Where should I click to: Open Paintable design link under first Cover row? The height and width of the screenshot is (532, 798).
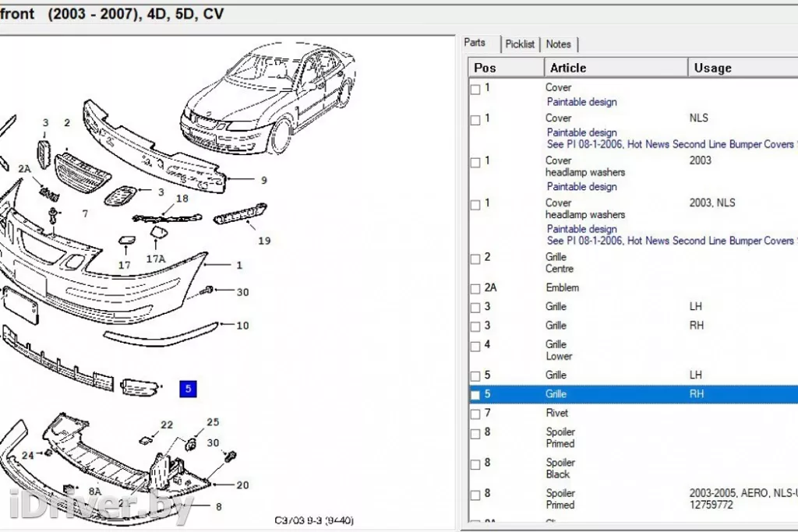[581, 102]
